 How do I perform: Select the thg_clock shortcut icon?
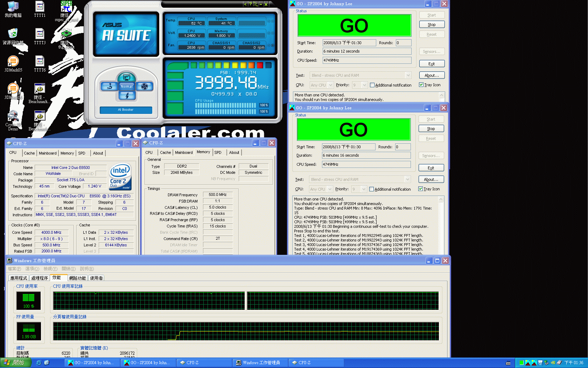[66, 39]
